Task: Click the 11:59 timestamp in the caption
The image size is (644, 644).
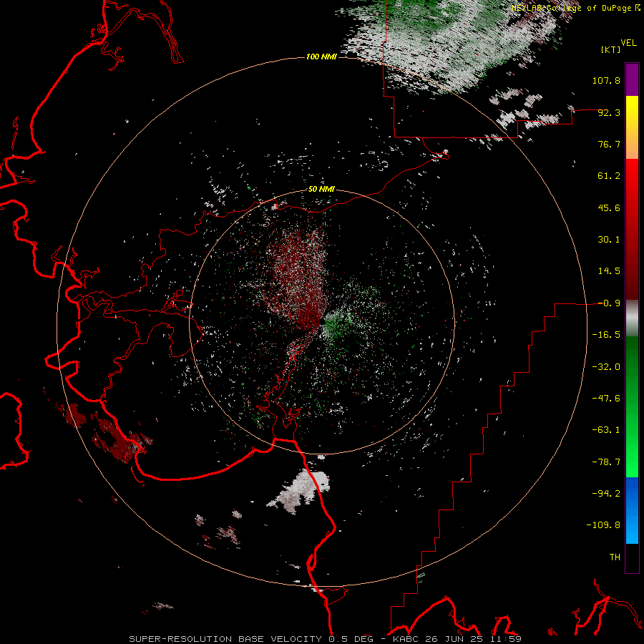Action: (504, 639)
